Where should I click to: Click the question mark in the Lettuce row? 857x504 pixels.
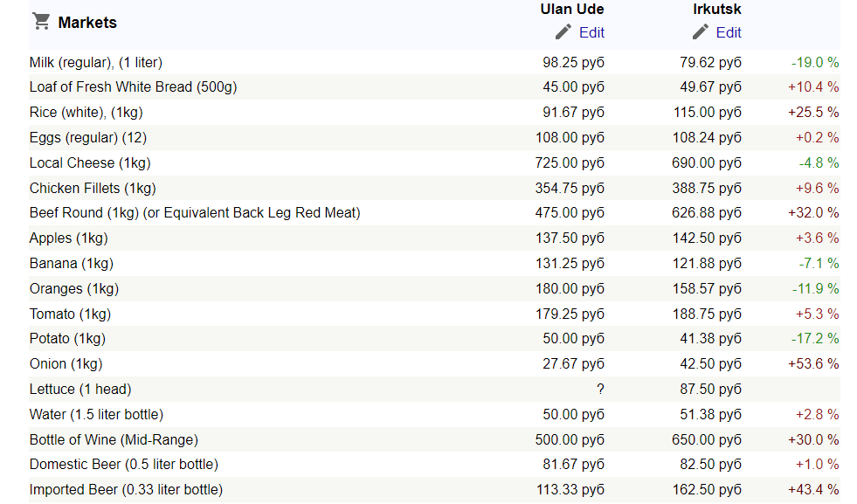(x=600, y=390)
